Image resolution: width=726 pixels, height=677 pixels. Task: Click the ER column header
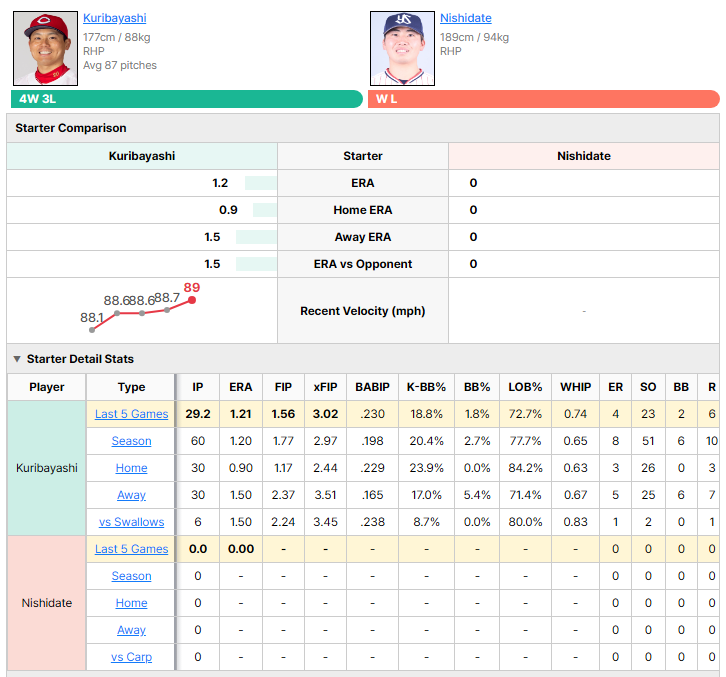pos(615,387)
